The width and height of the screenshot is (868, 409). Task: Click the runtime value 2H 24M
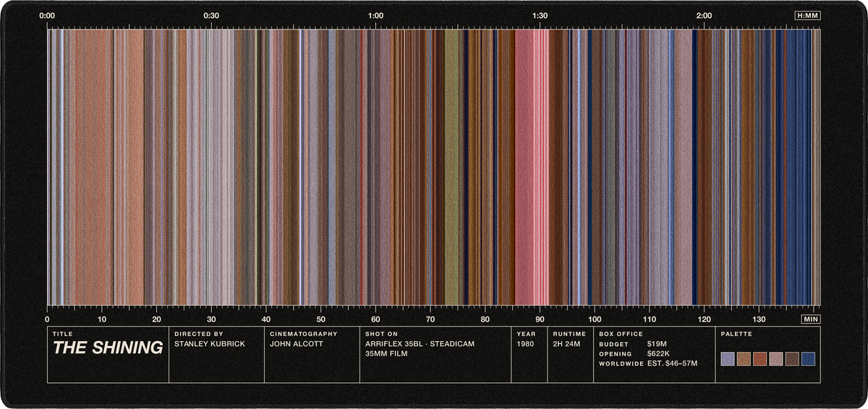566,344
